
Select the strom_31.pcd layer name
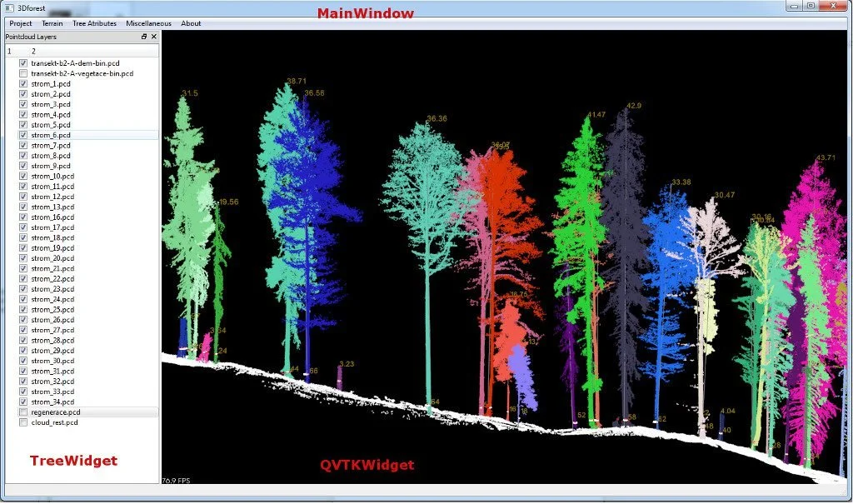point(52,372)
